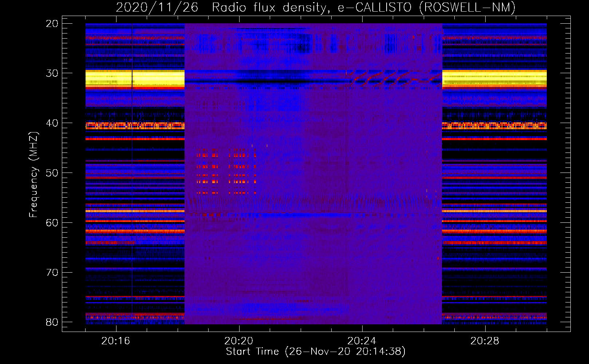Screen dimensions: 589x364
Task: Click the 30 MHz frequency tick label
Action: [52, 73]
